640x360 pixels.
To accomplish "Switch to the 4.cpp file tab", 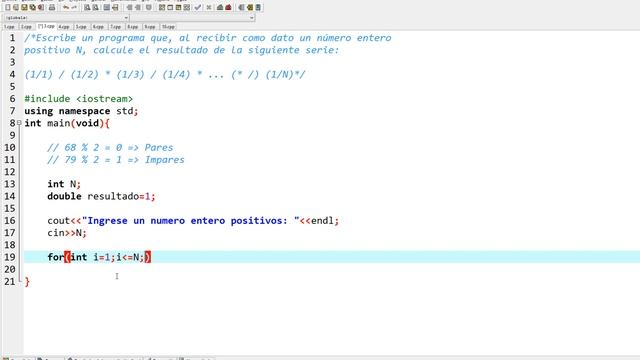I will click(x=64, y=27).
